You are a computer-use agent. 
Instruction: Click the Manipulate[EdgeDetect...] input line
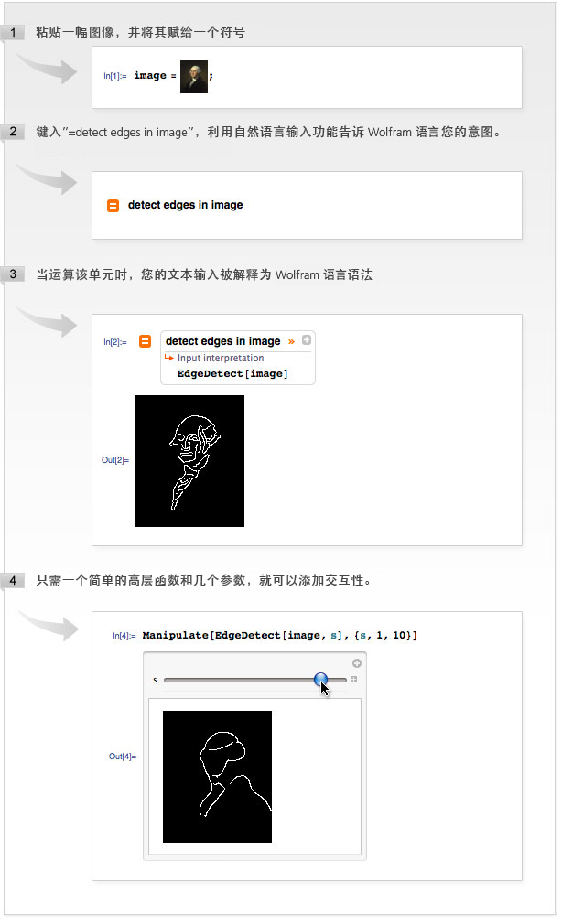click(x=279, y=635)
